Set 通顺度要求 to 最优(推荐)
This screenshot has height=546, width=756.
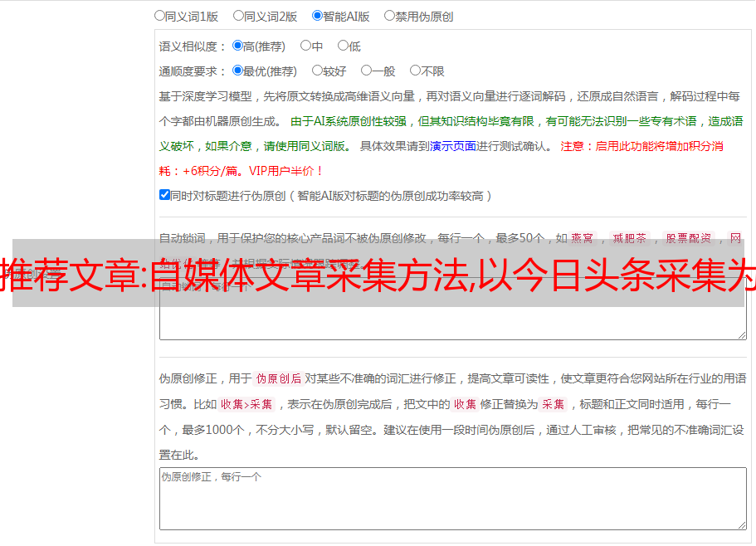237,71
